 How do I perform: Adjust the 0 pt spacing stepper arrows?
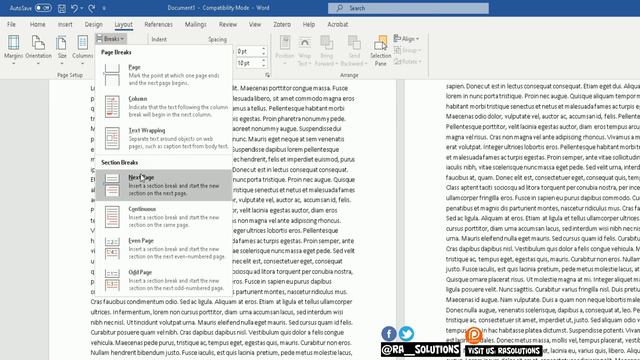264,51
